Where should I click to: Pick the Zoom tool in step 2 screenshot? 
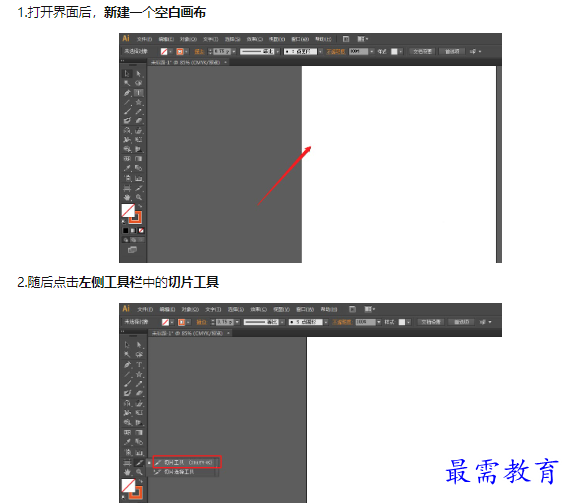[x=139, y=472]
